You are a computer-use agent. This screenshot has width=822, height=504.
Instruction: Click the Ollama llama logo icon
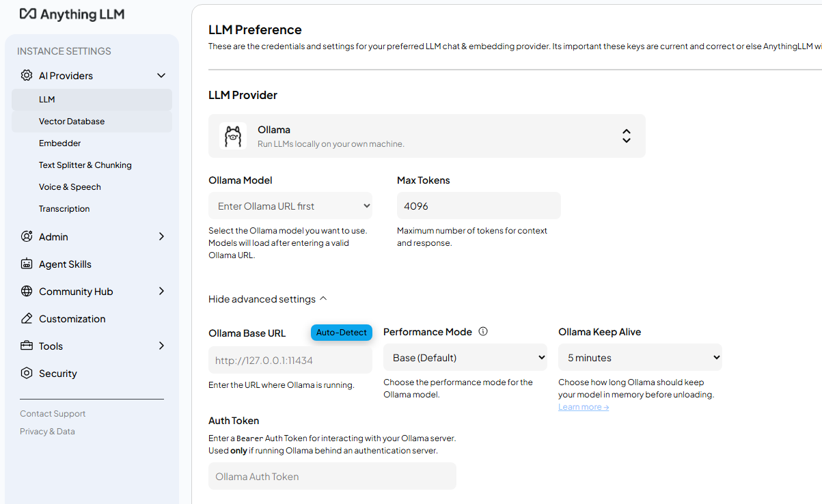click(x=233, y=136)
